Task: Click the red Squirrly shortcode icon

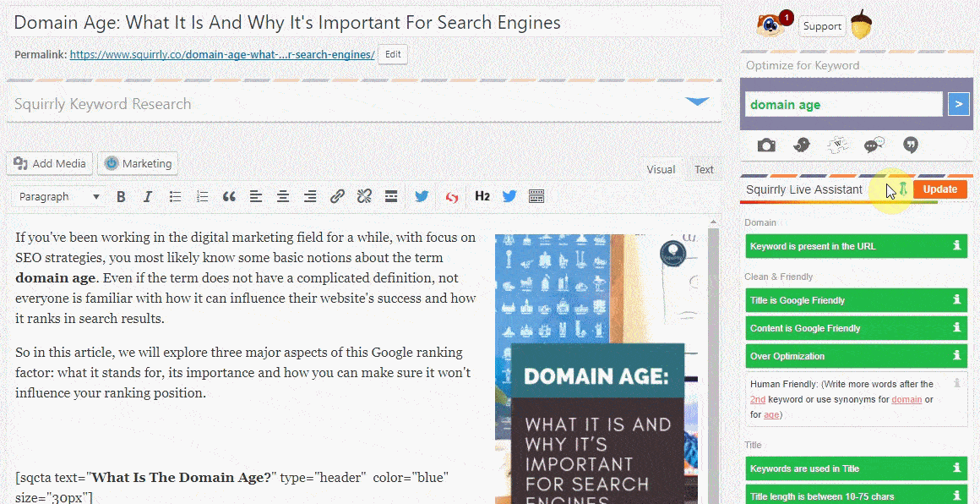Action: [452, 197]
